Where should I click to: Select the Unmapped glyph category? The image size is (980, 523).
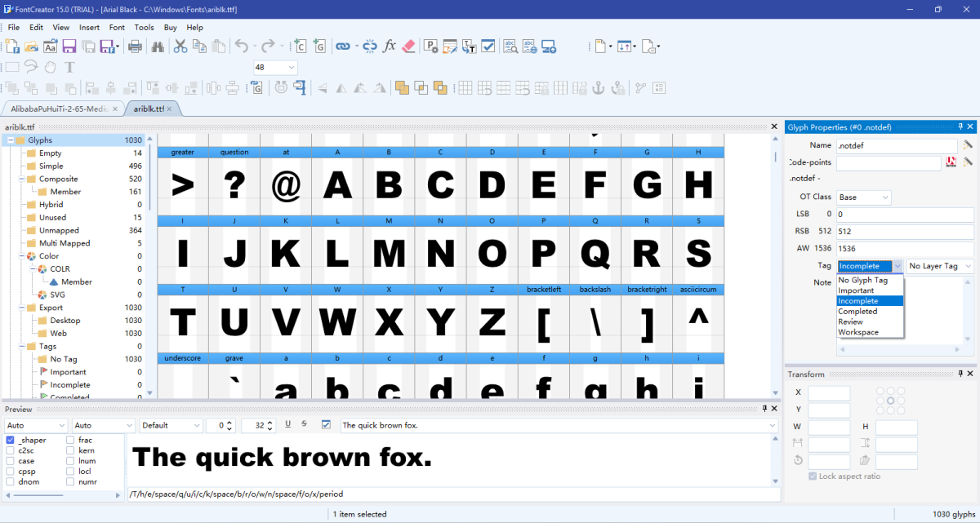[59, 230]
